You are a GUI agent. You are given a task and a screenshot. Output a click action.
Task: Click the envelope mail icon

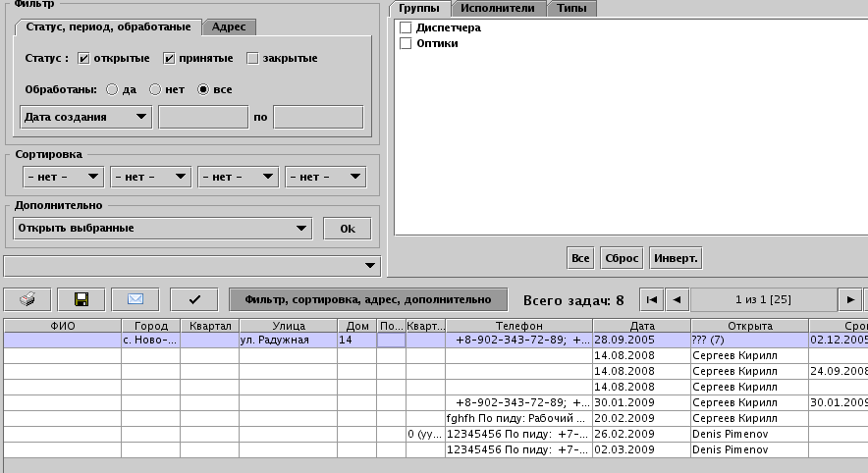point(136,299)
